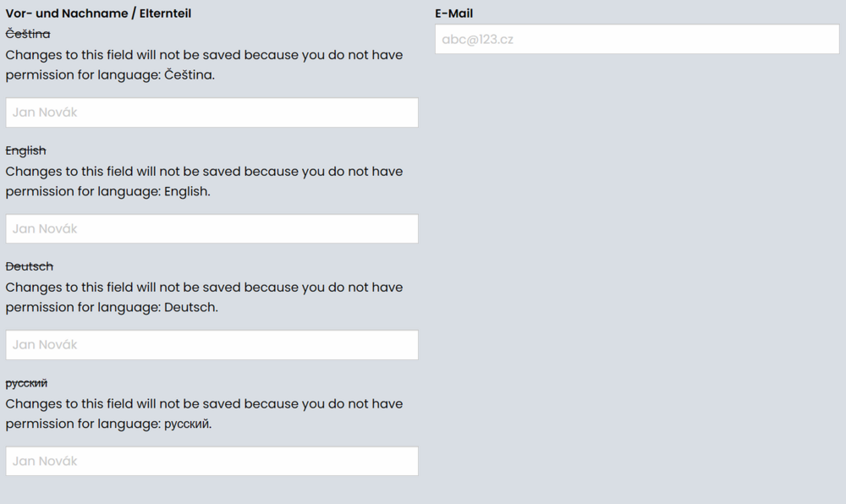Focus the English name input field

pyautogui.click(x=211, y=229)
